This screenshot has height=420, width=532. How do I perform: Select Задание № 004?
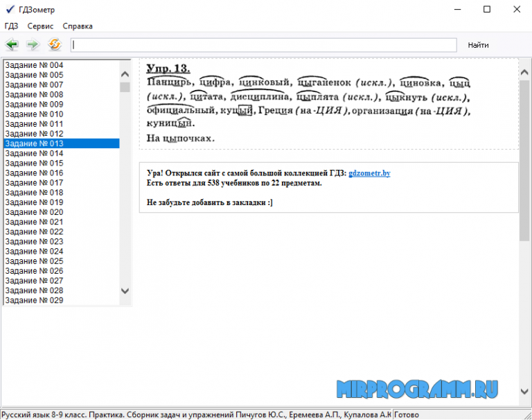click(x=62, y=65)
